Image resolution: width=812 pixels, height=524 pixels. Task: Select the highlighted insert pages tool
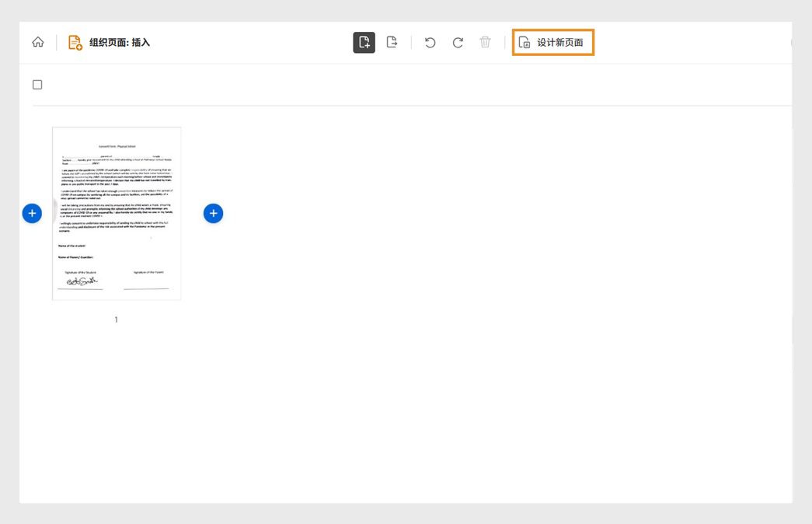pos(364,42)
